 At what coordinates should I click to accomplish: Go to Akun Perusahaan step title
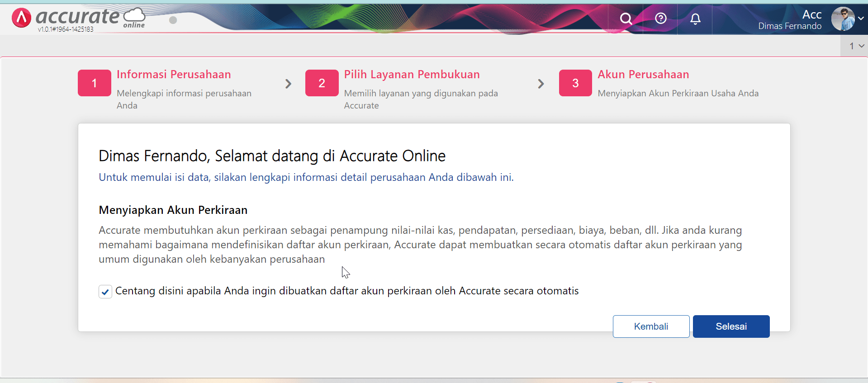(x=643, y=75)
